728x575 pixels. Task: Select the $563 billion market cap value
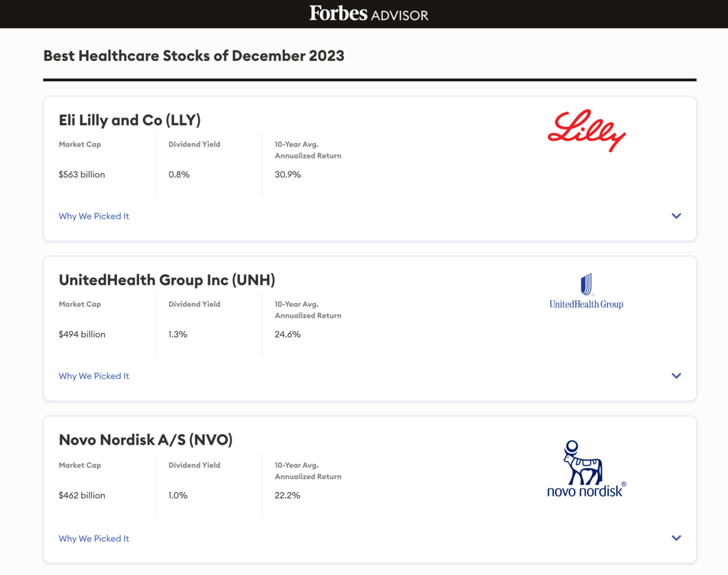coord(82,175)
